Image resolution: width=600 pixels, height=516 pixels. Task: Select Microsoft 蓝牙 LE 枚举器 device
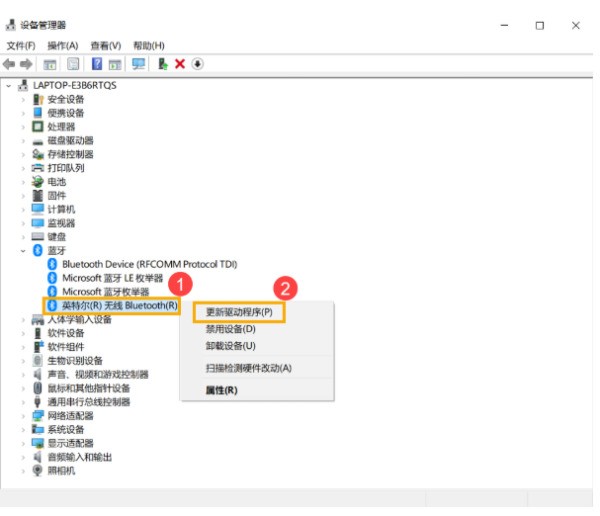point(112,278)
